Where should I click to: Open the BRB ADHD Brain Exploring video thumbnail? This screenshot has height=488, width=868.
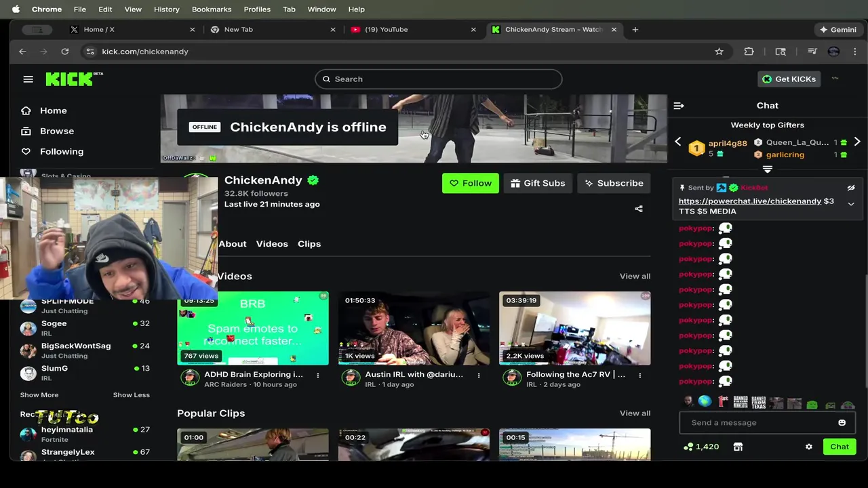tap(253, 328)
